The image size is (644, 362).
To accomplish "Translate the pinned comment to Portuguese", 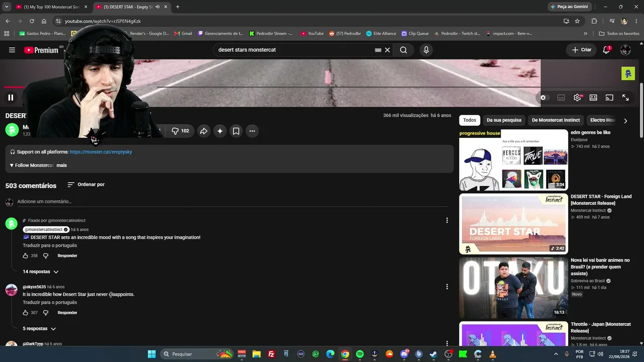I will tap(50, 245).
